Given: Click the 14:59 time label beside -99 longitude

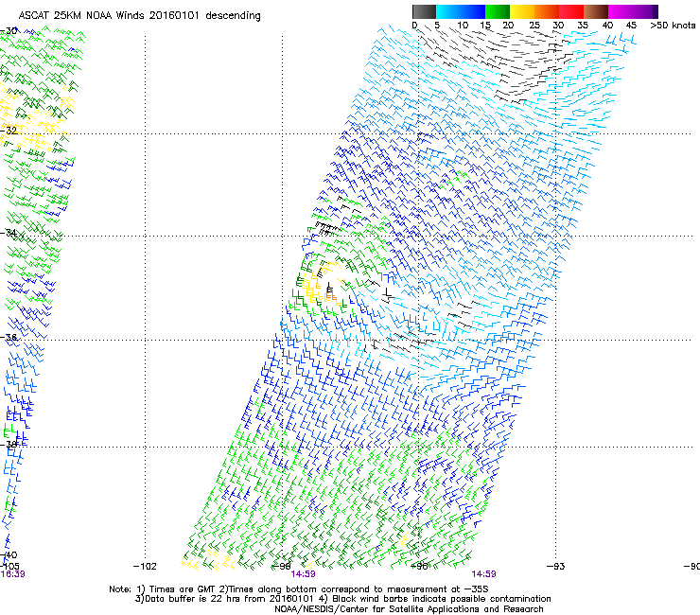Looking at the screenshot, I should click(303, 574).
